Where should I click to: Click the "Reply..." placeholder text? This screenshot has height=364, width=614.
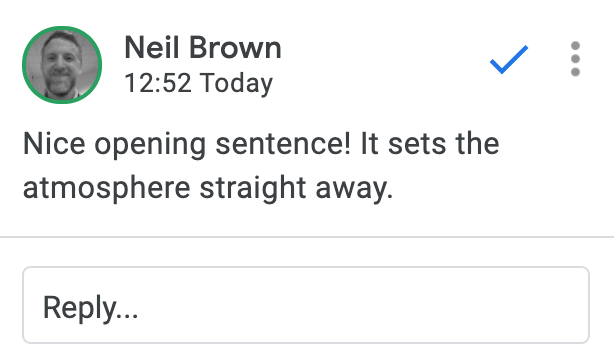click(90, 308)
